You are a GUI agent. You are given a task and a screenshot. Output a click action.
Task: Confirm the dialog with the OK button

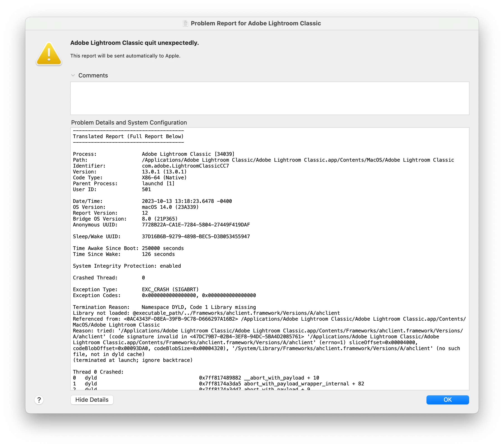pos(447,400)
